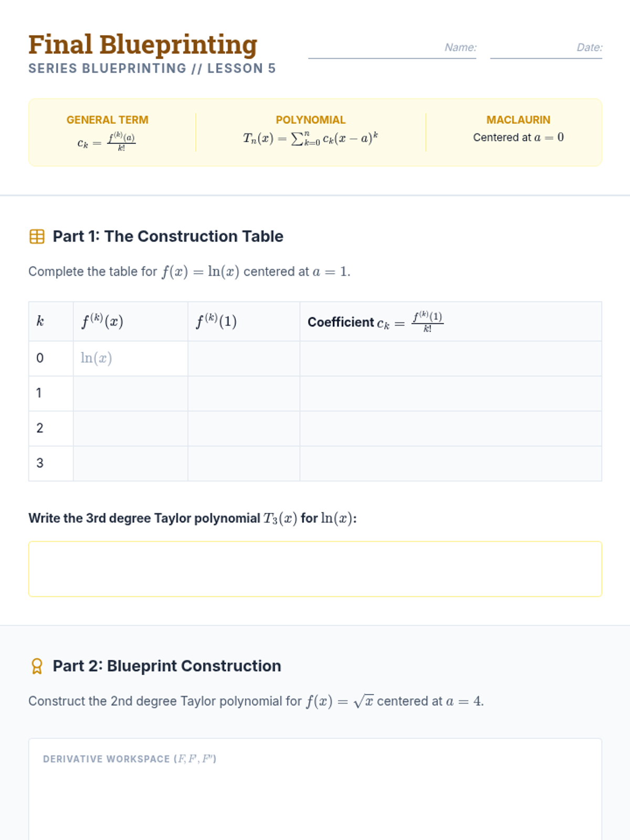630x840 pixels.
Task: Click the coefficient cell for k=3
Action: click(450, 464)
